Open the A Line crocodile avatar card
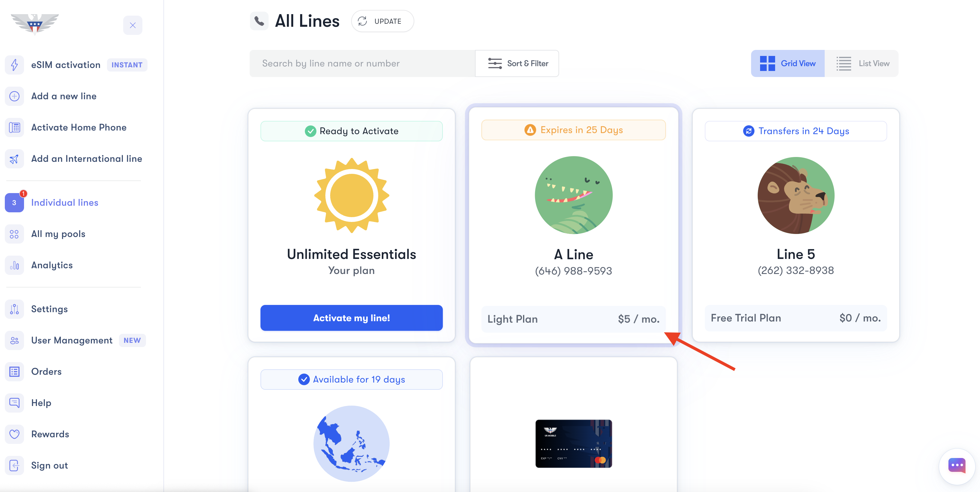980x492 pixels. (x=573, y=195)
